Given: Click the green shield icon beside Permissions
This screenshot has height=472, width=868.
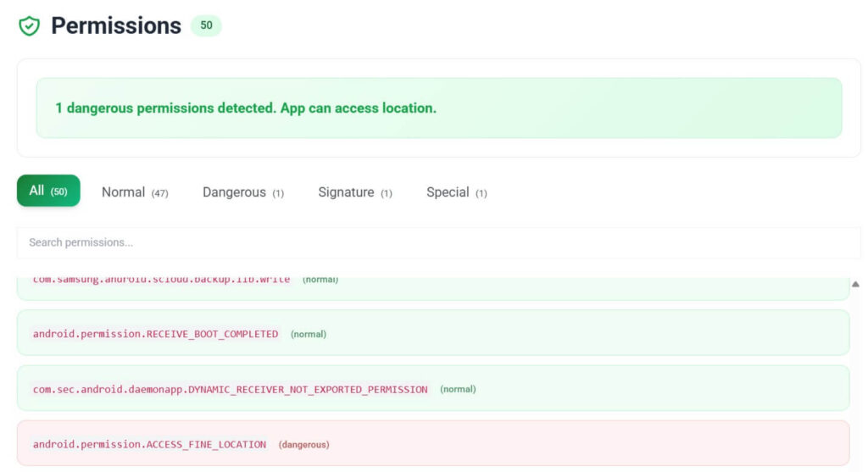Looking at the screenshot, I should [30, 25].
